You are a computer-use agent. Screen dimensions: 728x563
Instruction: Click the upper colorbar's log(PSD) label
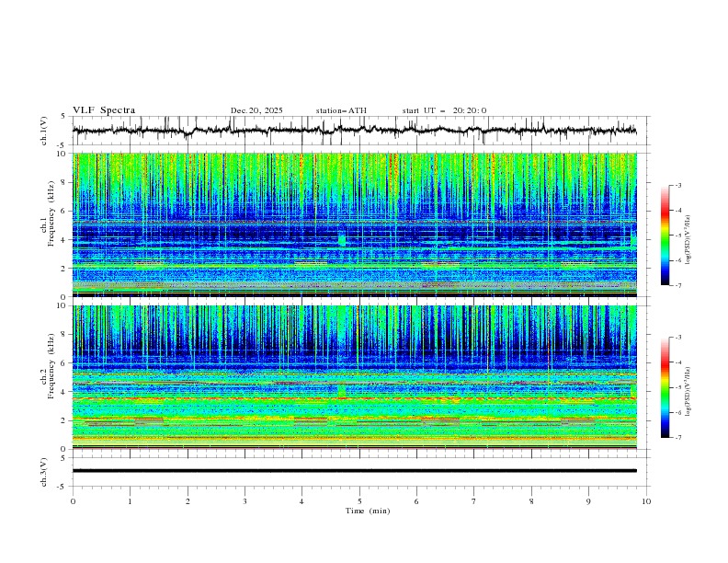pyautogui.click(x=688, y=240)
